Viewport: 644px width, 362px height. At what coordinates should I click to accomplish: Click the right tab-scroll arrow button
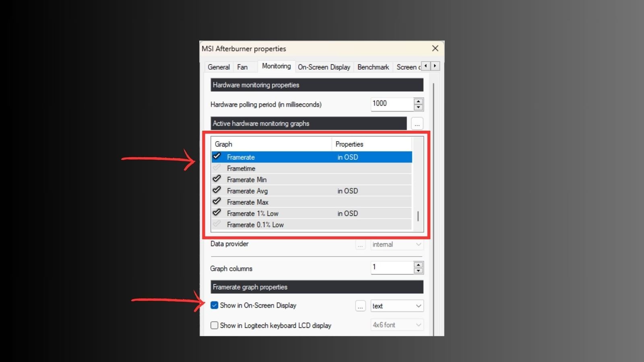click(x=435, y=66)
